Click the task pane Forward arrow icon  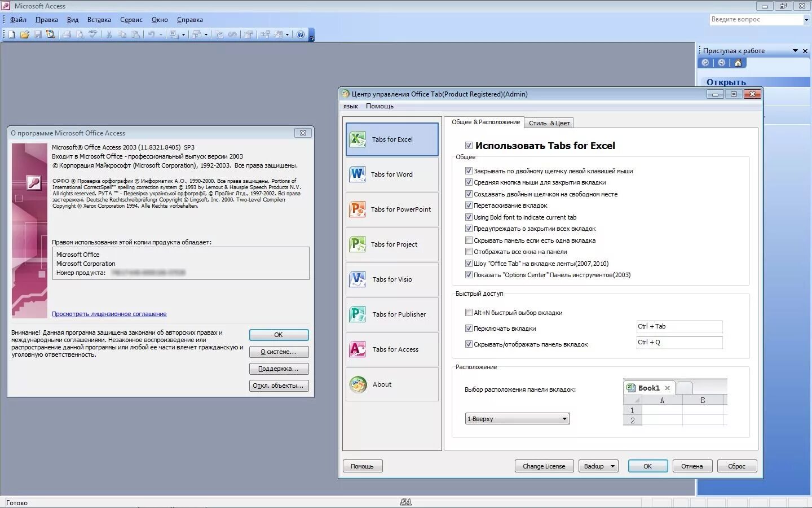tap(721, 63)
